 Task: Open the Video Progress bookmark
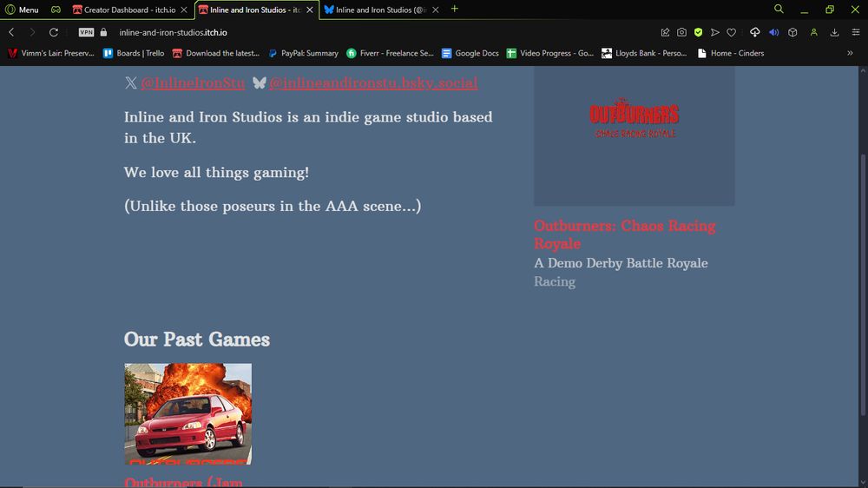tap(549, 53)
